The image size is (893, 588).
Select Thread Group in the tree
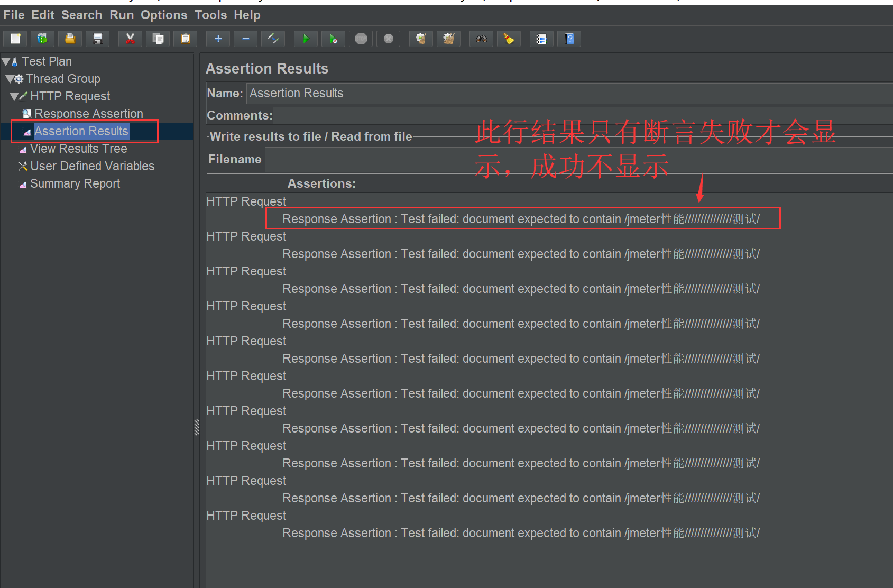click(x=63, y=79)
